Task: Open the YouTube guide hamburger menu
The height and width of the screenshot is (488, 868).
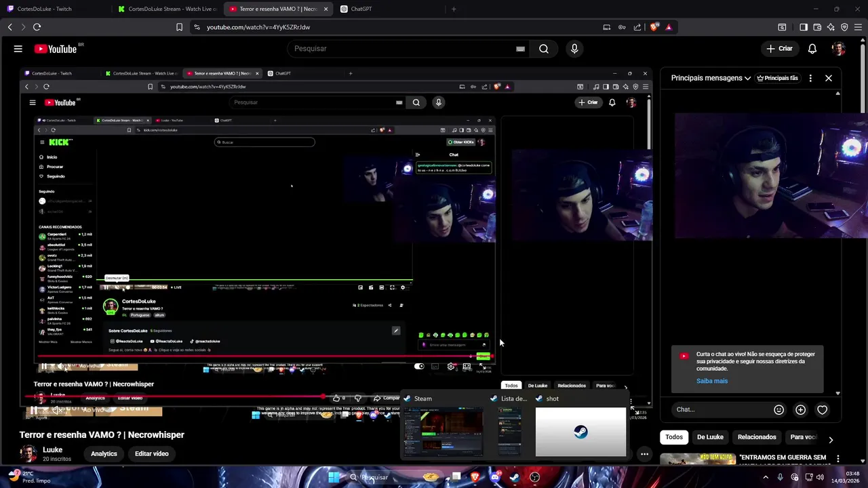Action: pos(18,49)
